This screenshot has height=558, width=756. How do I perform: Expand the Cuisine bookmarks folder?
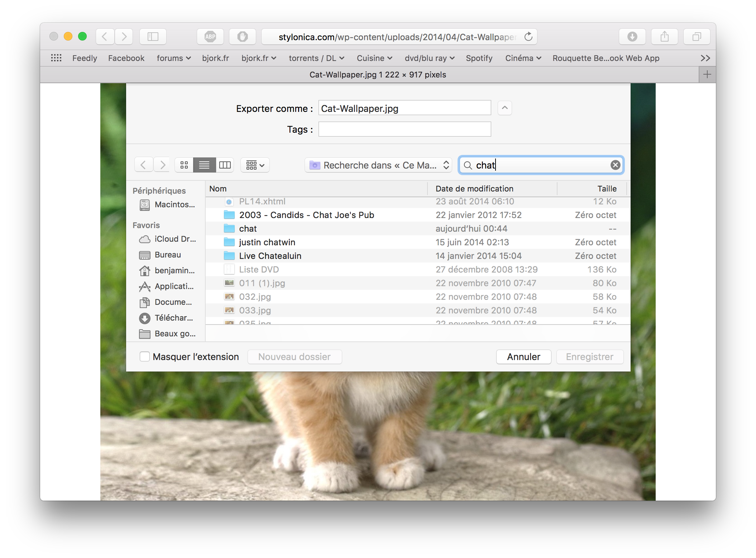pos(374,58)
